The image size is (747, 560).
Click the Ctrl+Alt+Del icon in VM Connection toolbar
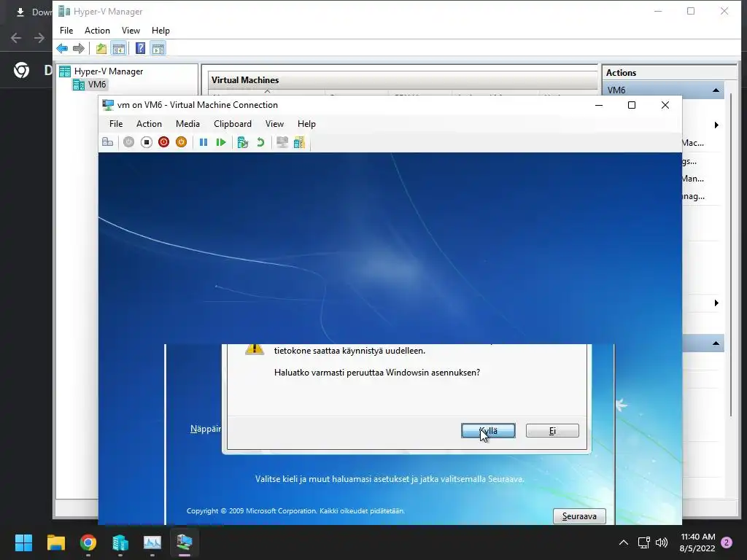[x=108, y=142]
